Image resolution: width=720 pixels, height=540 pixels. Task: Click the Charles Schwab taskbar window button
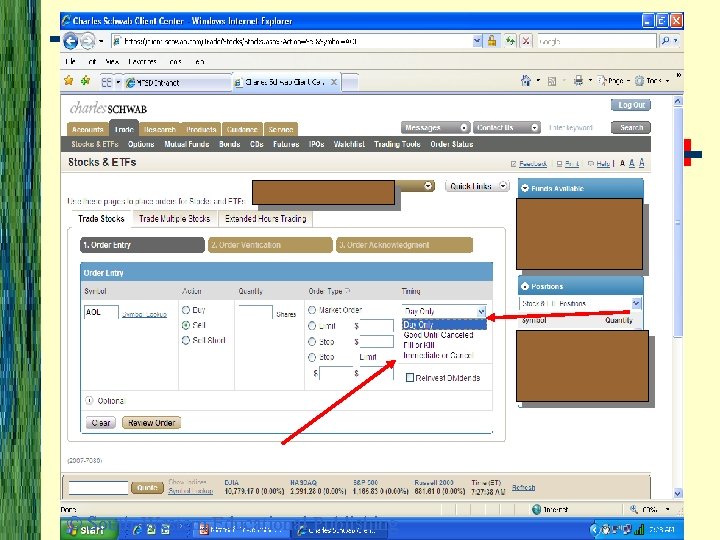coord(338,530)
